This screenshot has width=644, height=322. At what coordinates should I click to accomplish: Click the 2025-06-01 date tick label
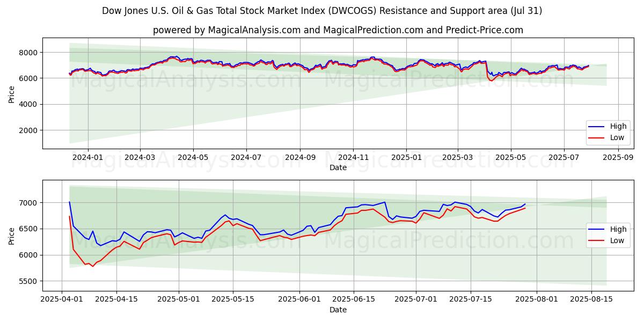pyautogui.click(x=299, y=299)
